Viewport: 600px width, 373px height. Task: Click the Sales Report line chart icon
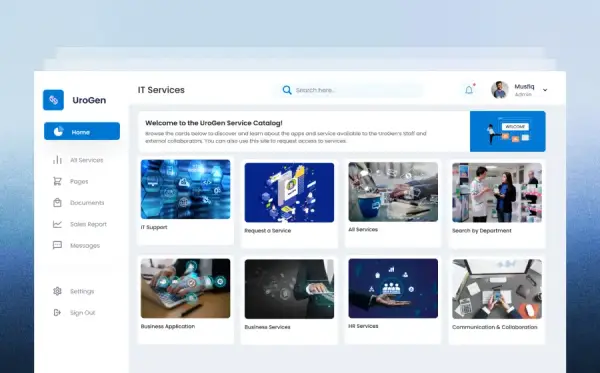57,224
